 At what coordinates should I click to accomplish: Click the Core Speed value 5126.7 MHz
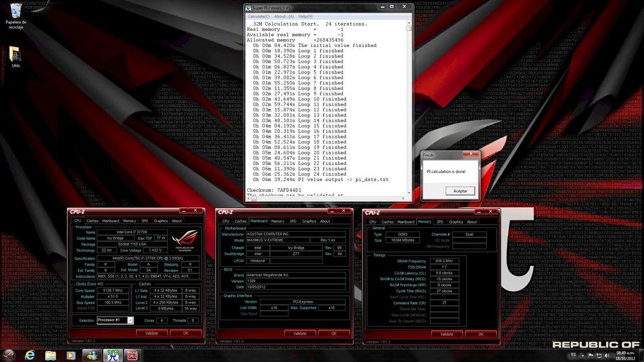click(x=113, y=290)
